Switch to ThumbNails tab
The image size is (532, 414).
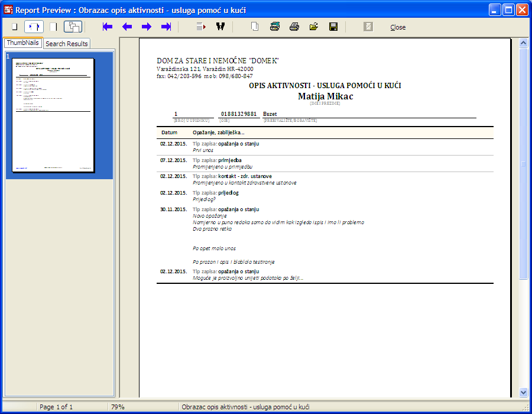point(22,43)
